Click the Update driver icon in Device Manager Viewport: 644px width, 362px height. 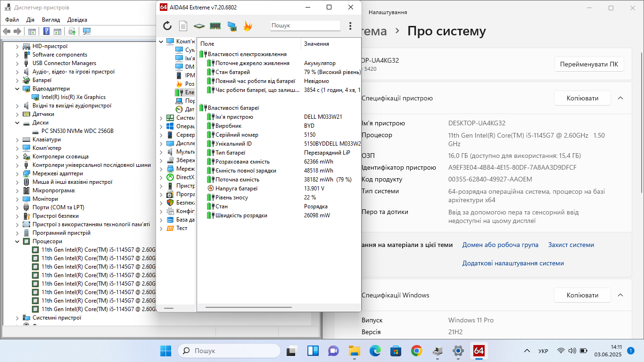(x=72, y=31)
